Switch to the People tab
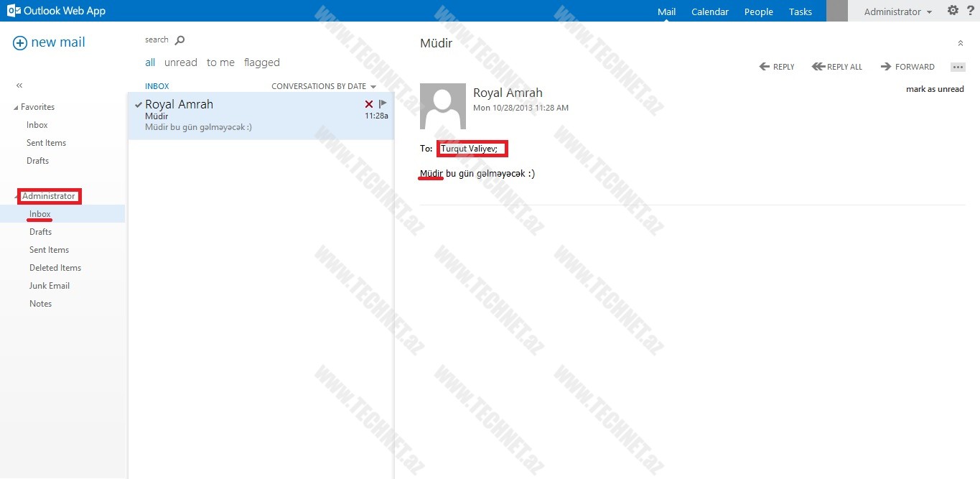Image resolution: width=980 pixels, height=479 pixels. point(758,11)
